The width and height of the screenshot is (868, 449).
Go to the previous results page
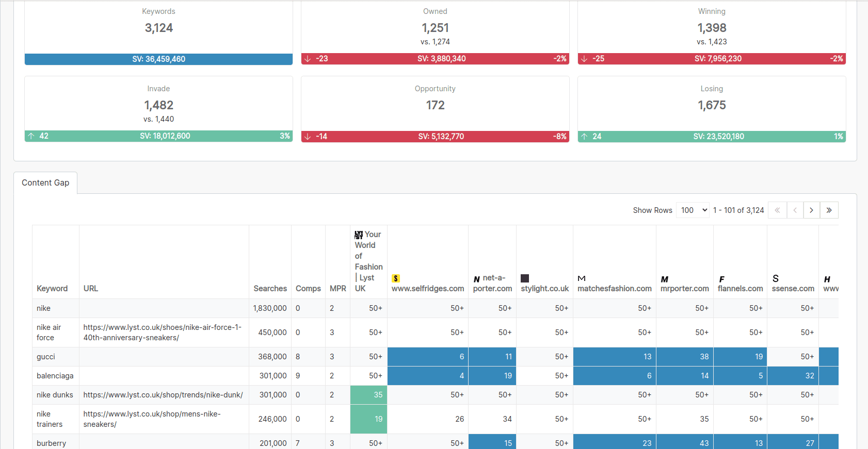pyautogui.click(x=795, y=210)
